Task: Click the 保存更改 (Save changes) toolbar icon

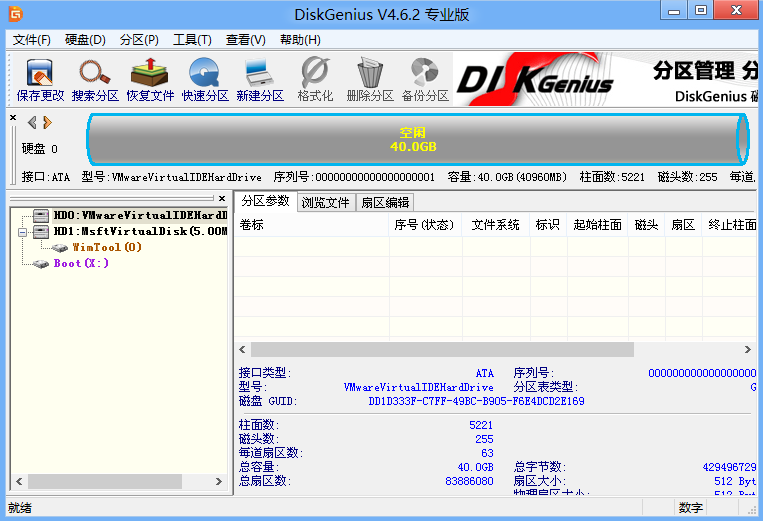Action: coord(40,80)
